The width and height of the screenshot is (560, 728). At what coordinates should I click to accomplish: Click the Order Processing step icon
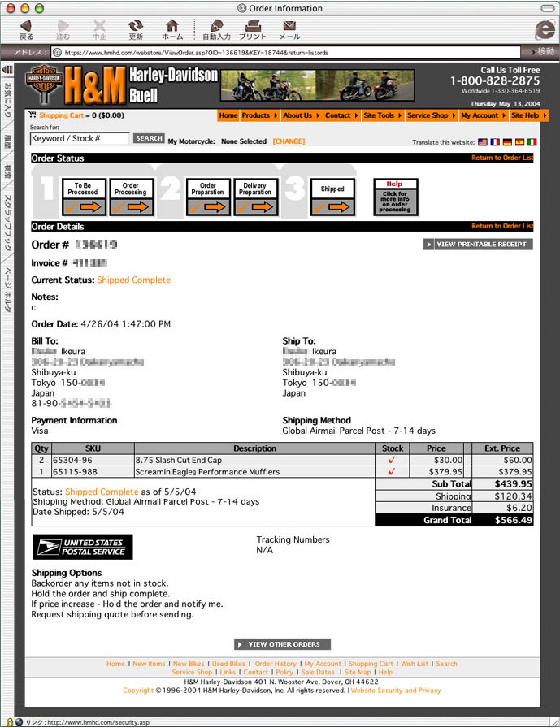(132, 197)
